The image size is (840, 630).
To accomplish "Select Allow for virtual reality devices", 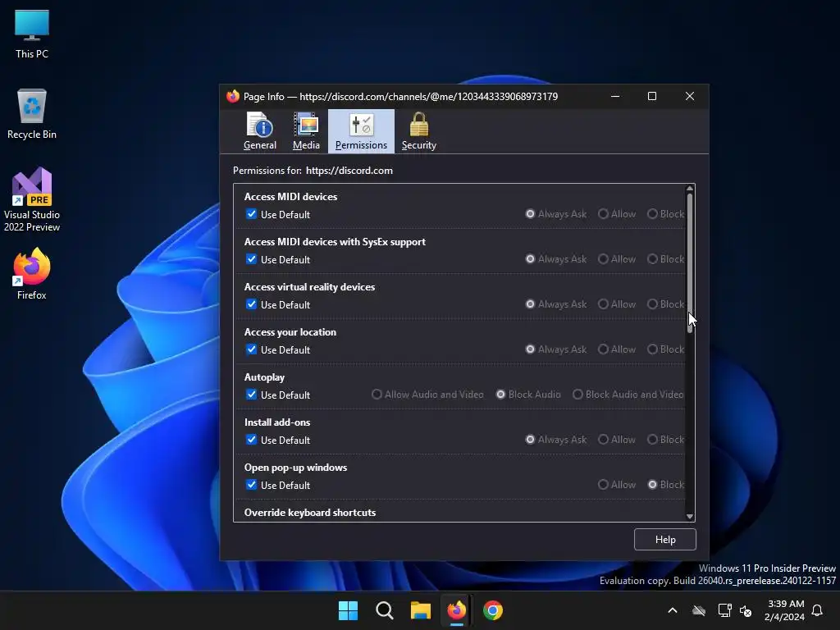I will point(603,304).
